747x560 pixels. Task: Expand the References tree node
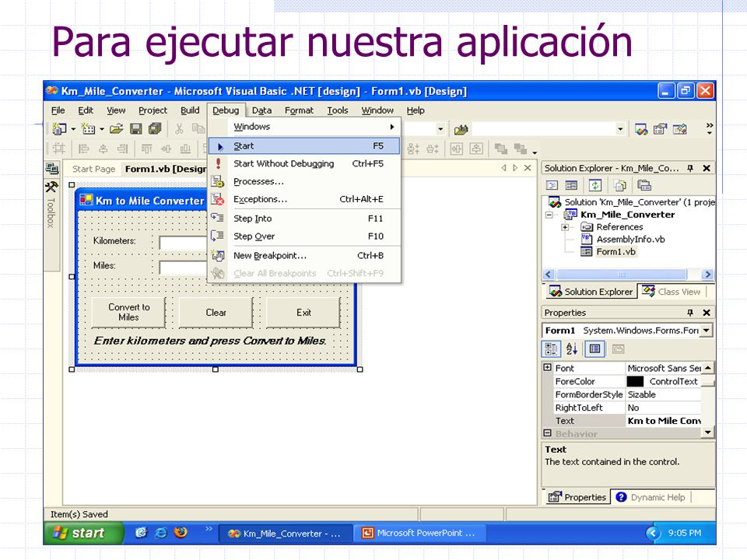point(565,227)
